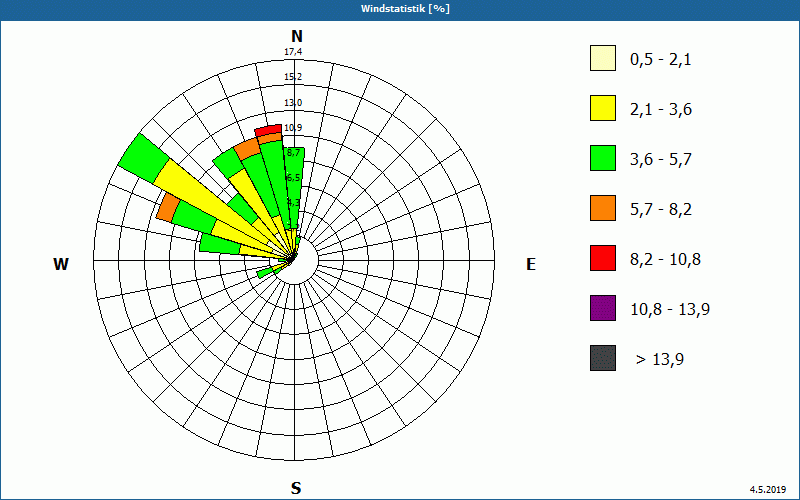Select the legend label '> 13,9'
Image resolution: width=800 pixels, height=500 pixels.
point(660,360)
